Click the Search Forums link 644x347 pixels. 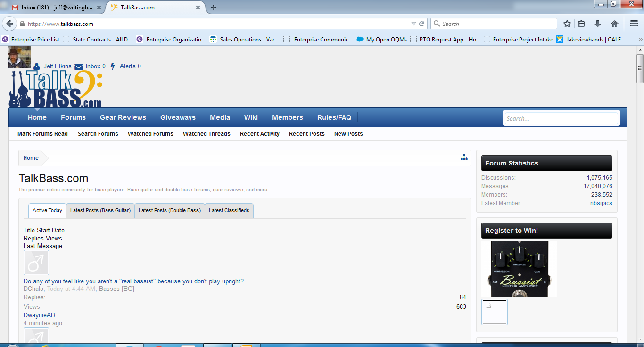pos(98,134)
